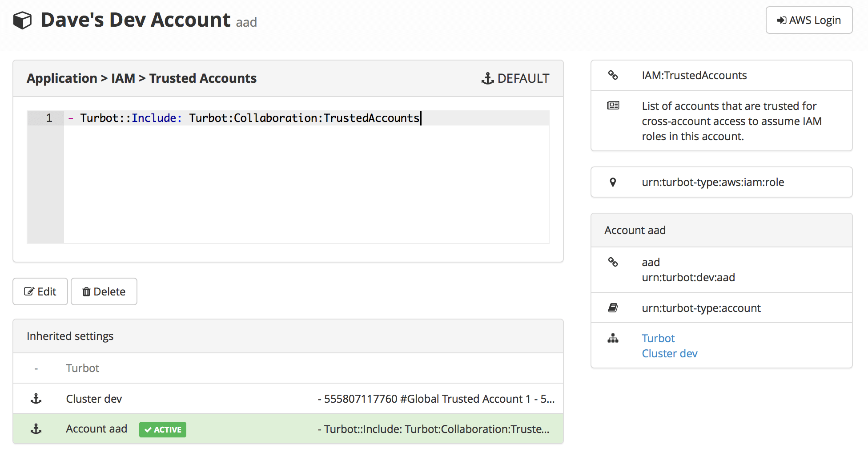Click the cube icon beside Dave's Dev Account
This screenshot has width=868, height=453.
click(22, 20)
